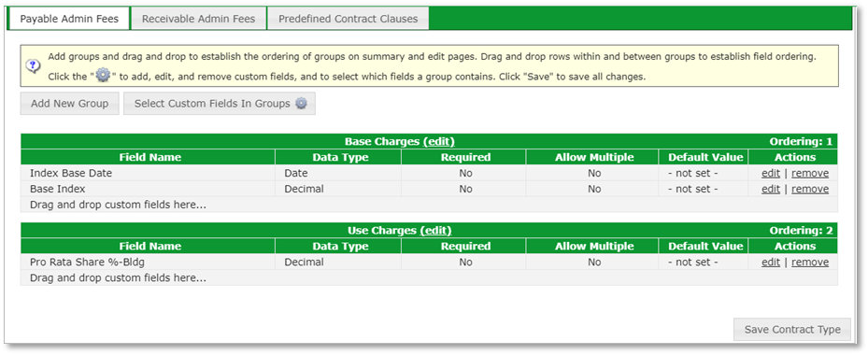This screenshot has width=868, height=355.
Task: Select the Index Base Date row name
Action: (71, 174)
